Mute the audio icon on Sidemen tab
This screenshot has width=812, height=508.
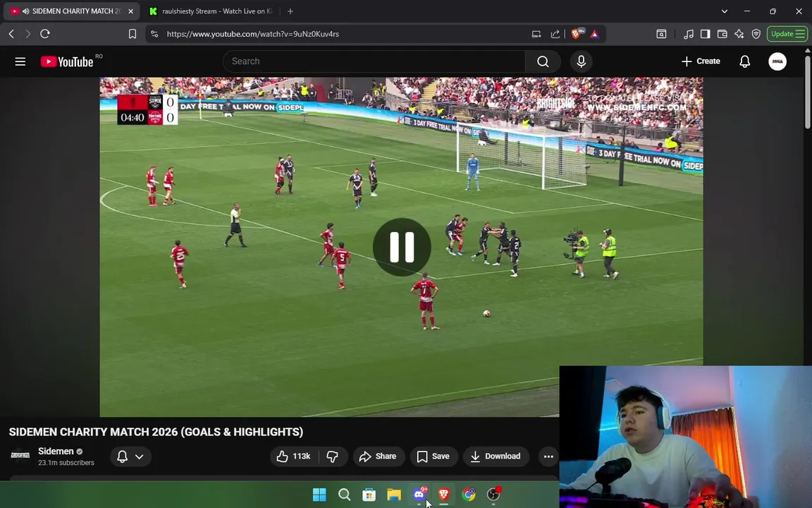[26, 11]
